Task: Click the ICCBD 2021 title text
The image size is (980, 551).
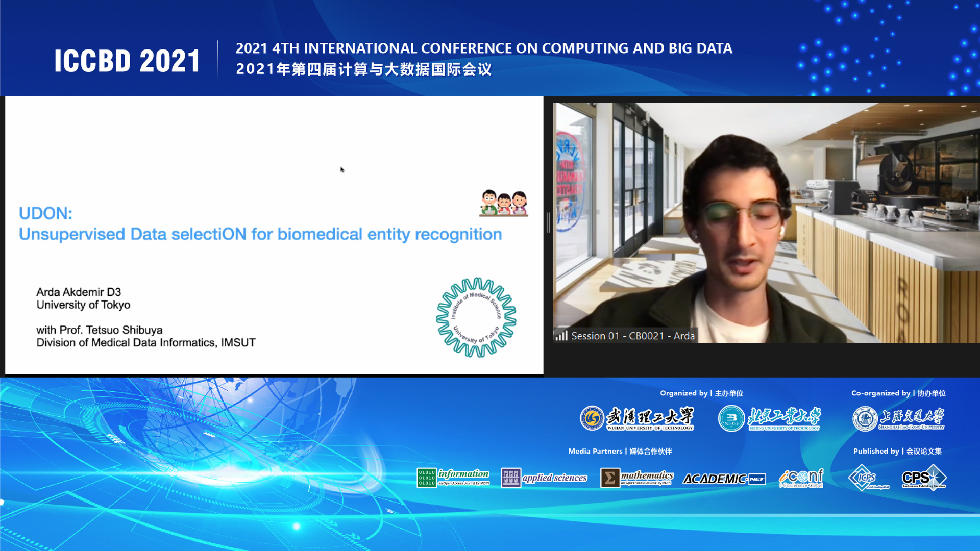Action: click(127, 61)
